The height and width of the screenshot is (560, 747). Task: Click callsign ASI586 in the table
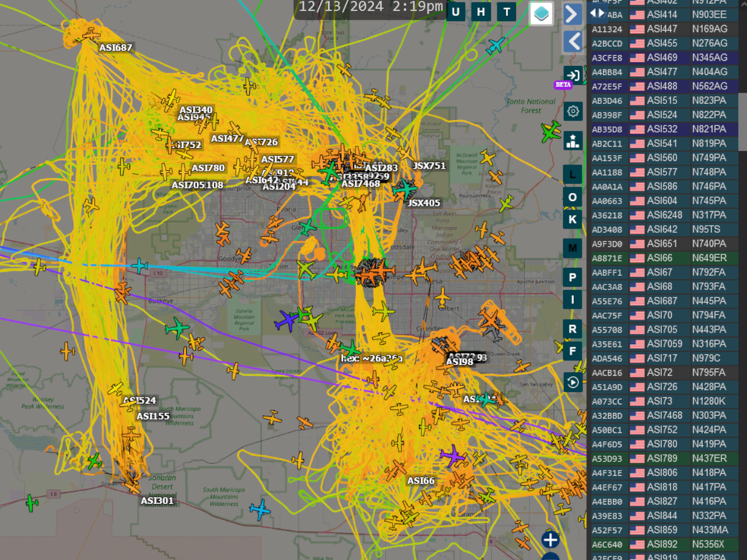tap(662, 186)
